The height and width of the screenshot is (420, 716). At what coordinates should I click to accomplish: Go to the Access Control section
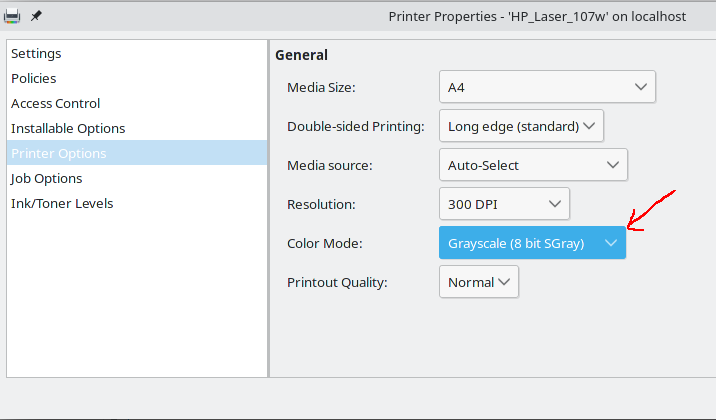(56, 103)
